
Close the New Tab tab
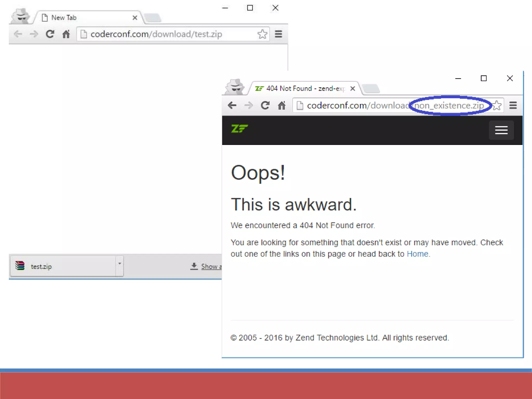(135, 18)
